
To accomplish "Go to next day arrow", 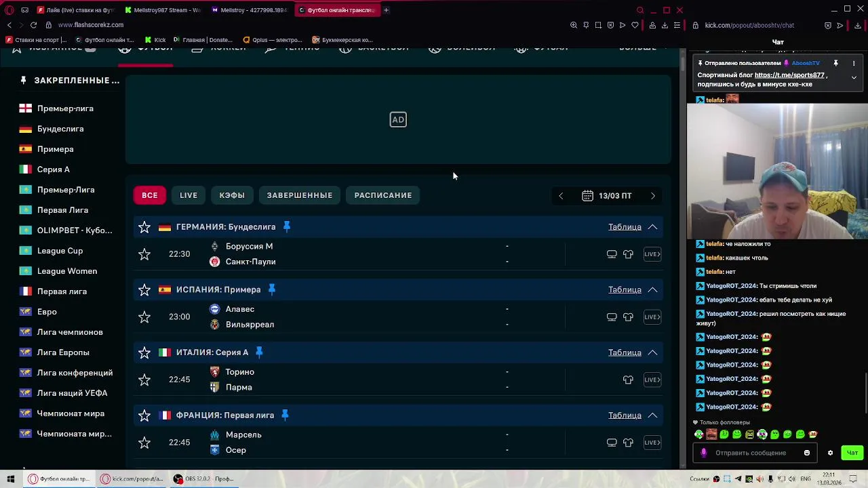I will 653,196.
